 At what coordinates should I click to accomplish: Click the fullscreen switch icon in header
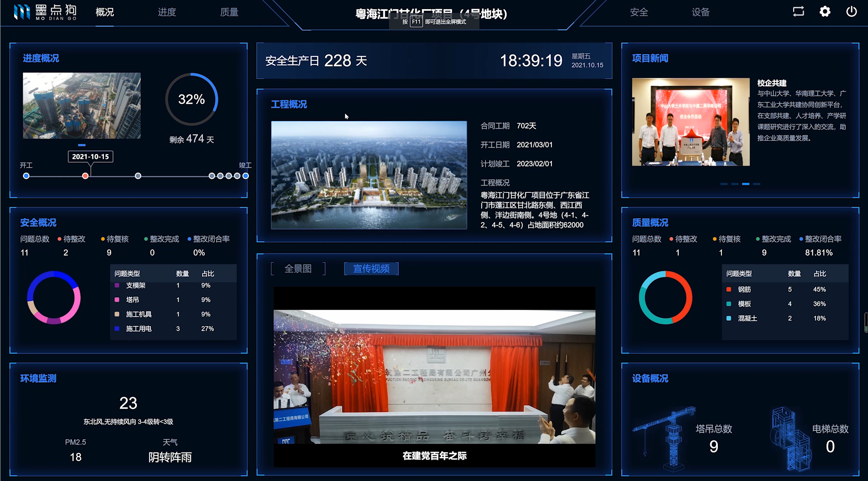point(798,12)
